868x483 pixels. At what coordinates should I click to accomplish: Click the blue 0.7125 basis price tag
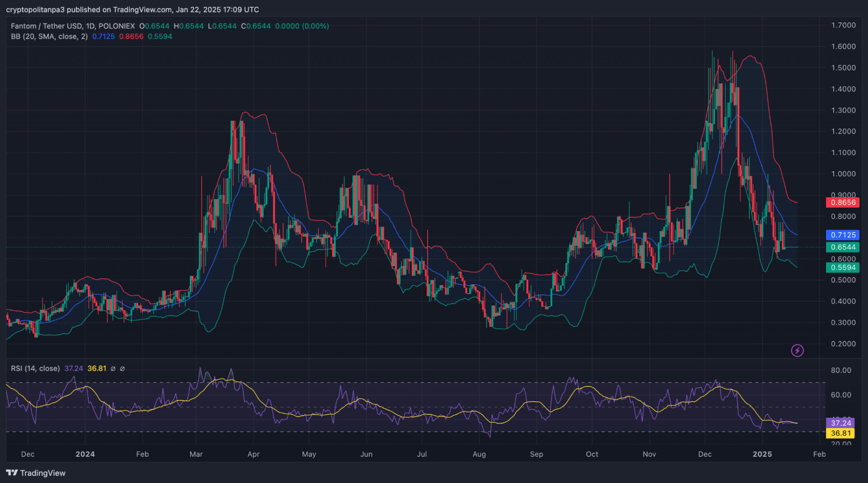(x=843, y=235)
